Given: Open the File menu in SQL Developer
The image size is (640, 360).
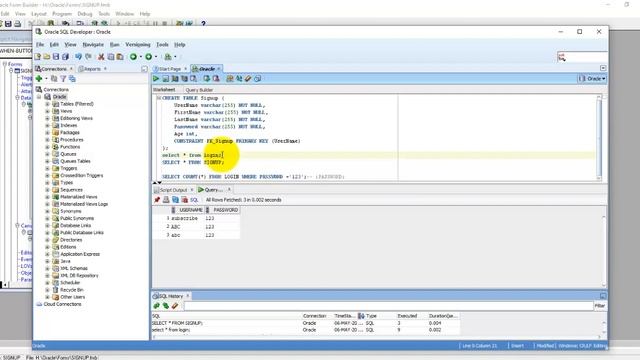Looking at the screenshot, I should [40, 44].
